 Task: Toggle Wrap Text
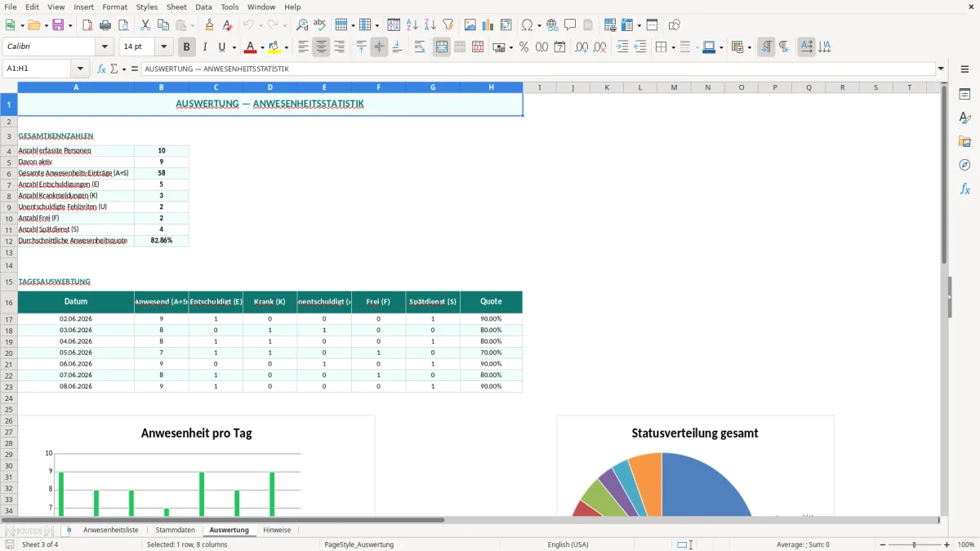(420, 47)
